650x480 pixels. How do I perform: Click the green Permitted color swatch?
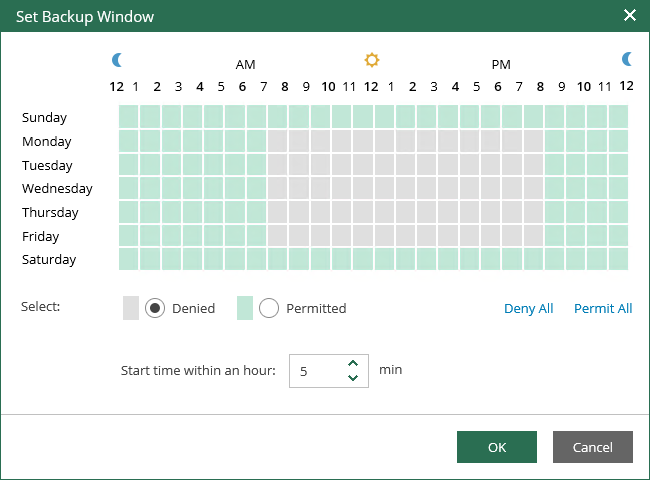tap(245, 308)
